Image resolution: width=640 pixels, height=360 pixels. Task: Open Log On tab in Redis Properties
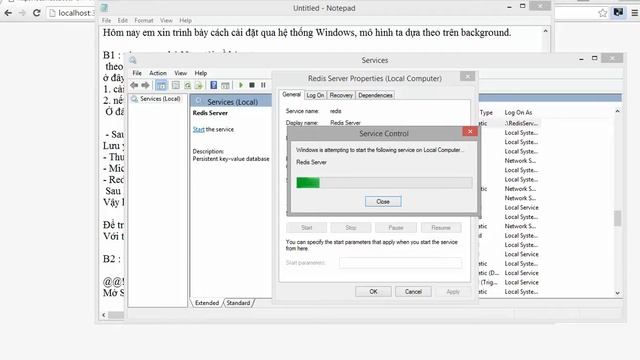(x=315, y=95)
